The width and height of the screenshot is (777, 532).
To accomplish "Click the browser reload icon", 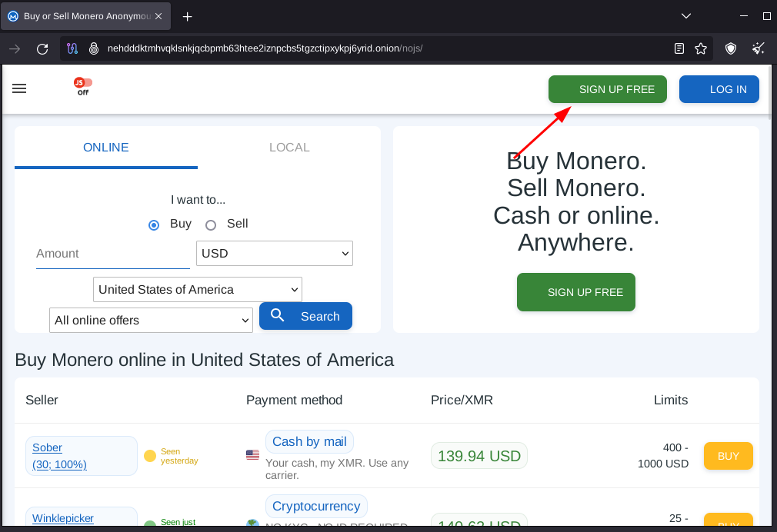I will (42, 48).
